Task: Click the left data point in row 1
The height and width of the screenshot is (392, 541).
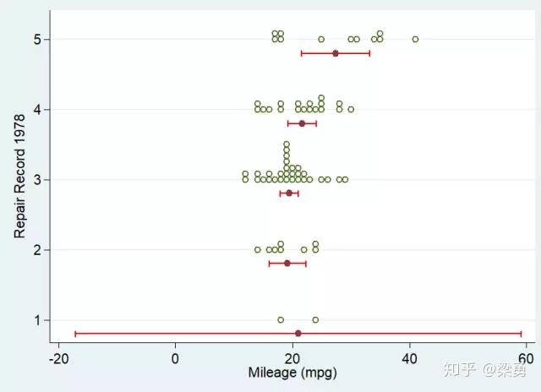Action: 281,319
